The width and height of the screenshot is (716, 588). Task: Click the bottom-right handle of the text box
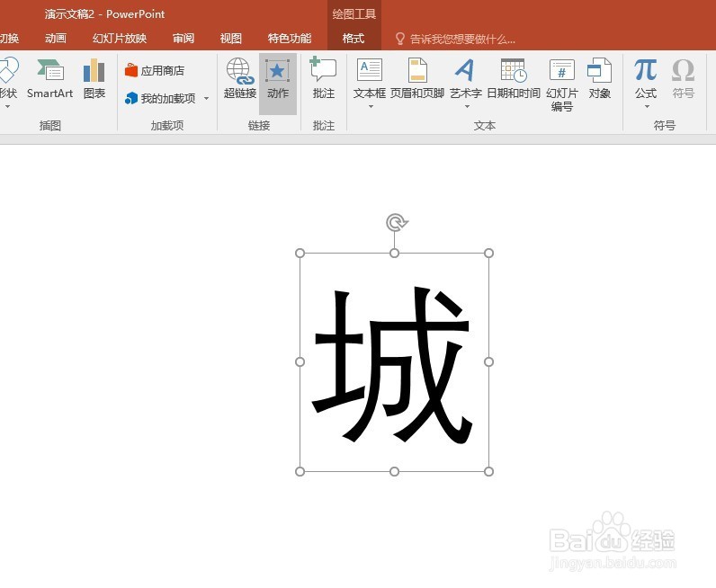[x=488, y=471]
